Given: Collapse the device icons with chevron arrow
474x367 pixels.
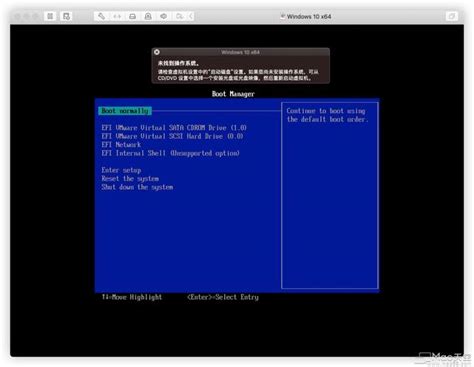Looking at the screenshot, I should point(190,16).
